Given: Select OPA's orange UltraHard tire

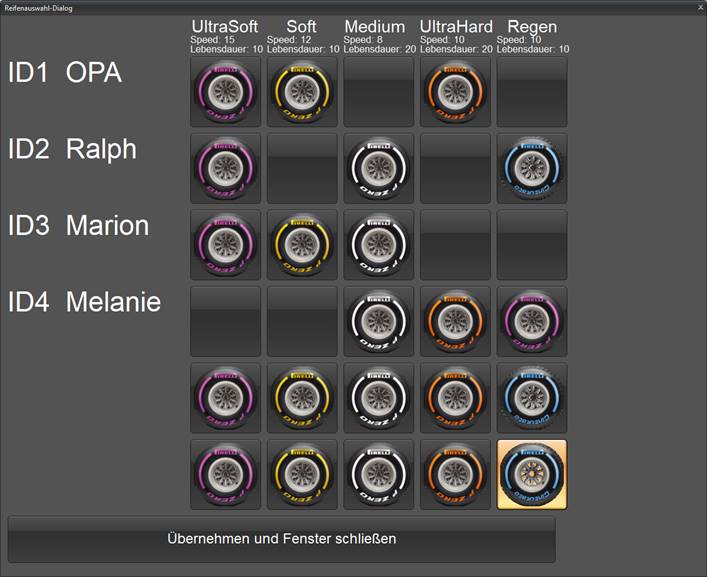Looking at the screenshot, I should 455,92.
